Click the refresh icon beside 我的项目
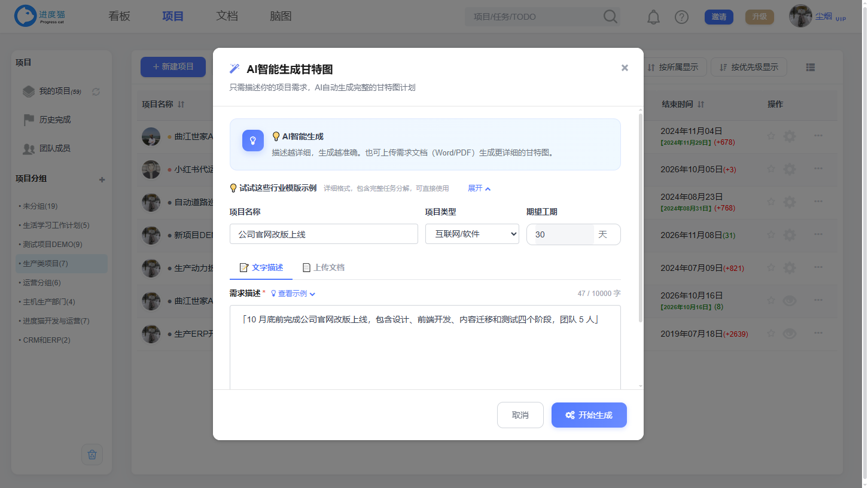 click(x=96, y=91)
